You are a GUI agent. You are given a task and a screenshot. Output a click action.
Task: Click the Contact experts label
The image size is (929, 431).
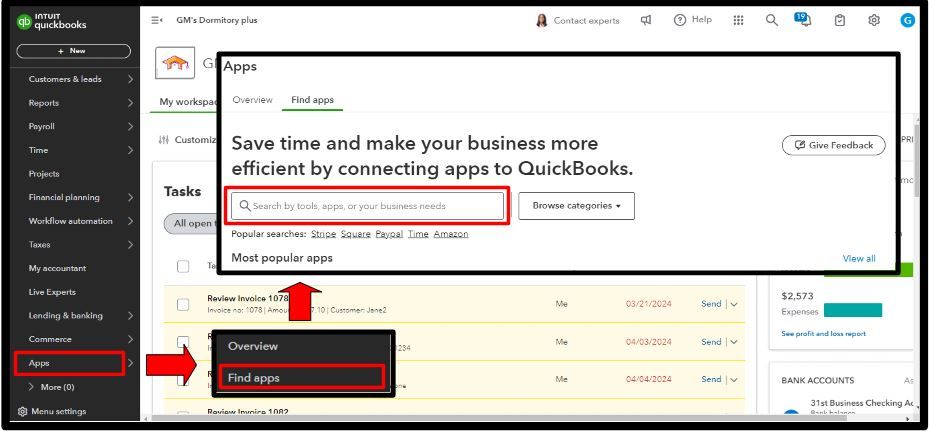click(587, 21)
